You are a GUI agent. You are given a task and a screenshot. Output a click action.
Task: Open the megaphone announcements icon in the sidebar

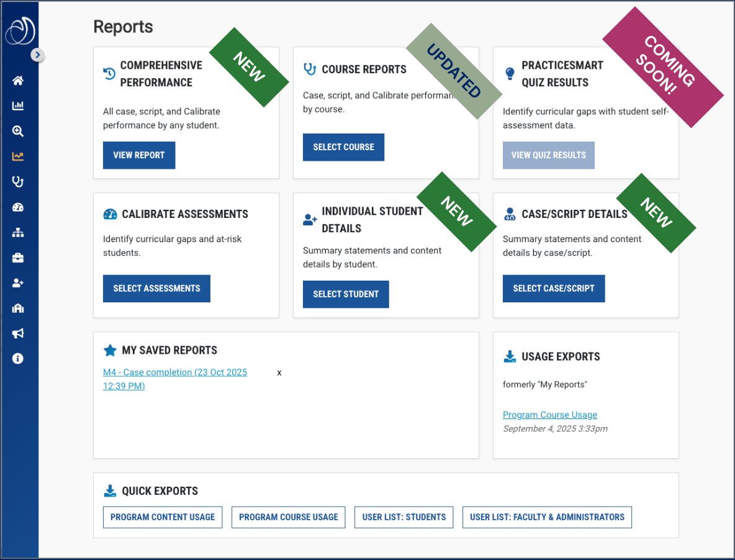[x=18, y=333]
